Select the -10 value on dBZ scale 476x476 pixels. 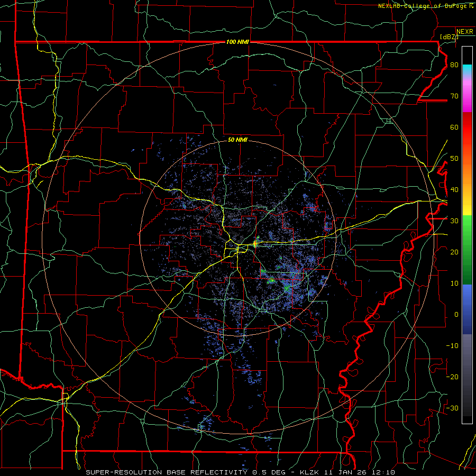(x=452, y=346)
